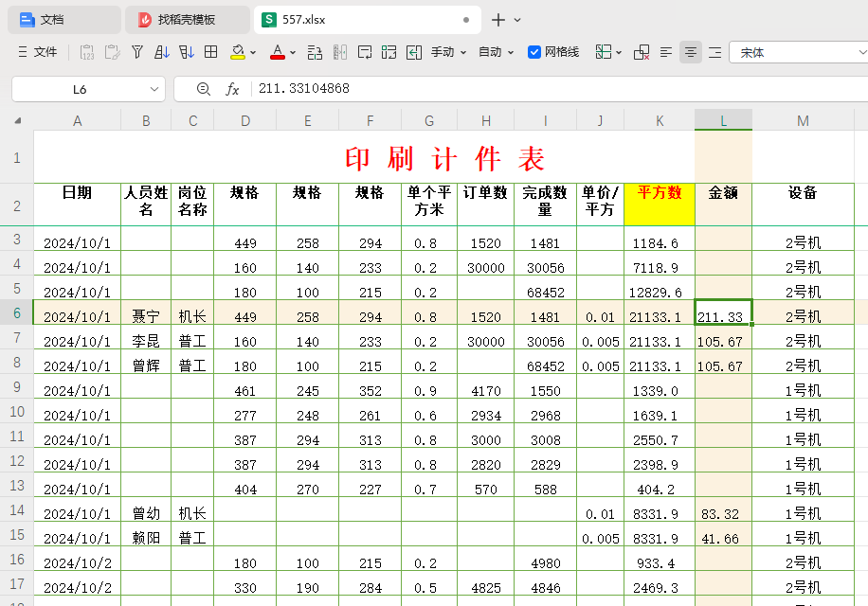Click the merge cells icon
868x606 pixels.
pyautogui.click(x=389, y=52)
